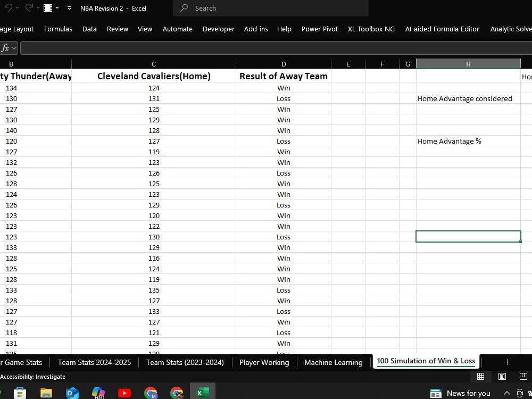
Task: Click the Insert Function fx button
Action: coord(5,48)
